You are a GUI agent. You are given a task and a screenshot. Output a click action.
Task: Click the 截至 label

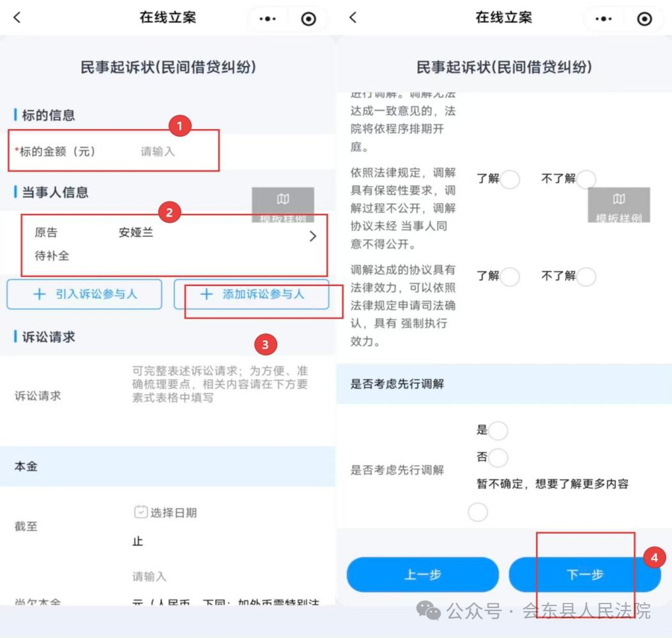click(x=26, y=526)
